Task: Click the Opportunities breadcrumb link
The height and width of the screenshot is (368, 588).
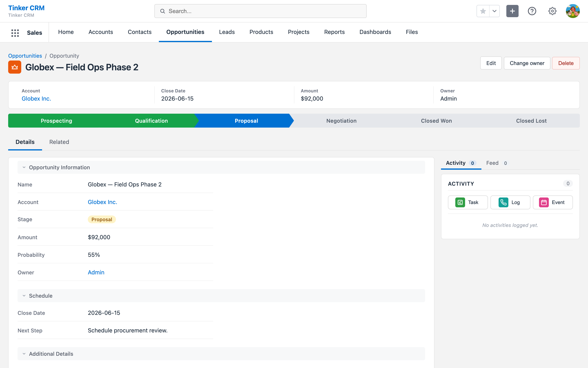Action: click(x=25, y=56)
